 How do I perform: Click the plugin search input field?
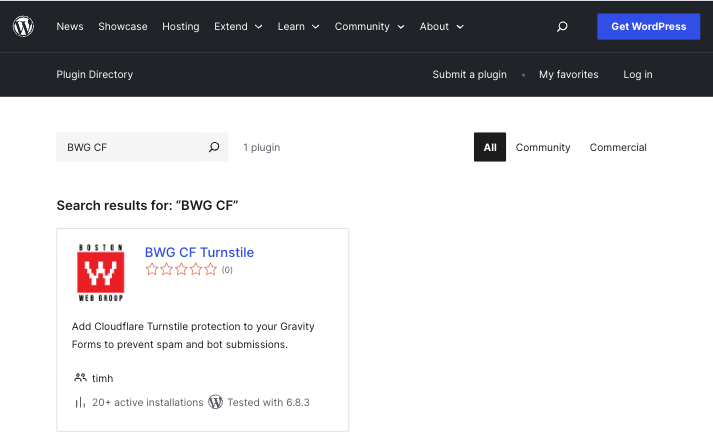coord(130,147)
